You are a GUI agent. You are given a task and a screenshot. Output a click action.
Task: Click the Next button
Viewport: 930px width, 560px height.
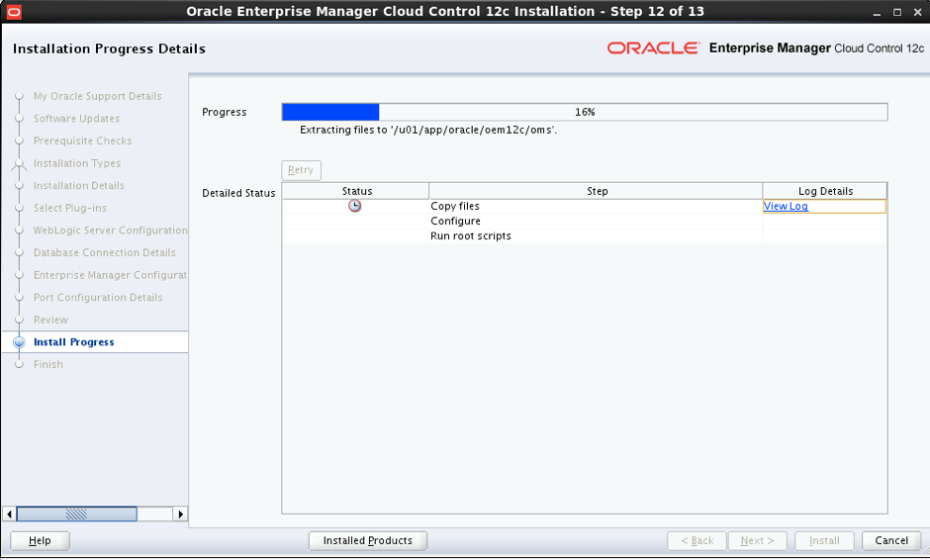[x=758, y=540]
